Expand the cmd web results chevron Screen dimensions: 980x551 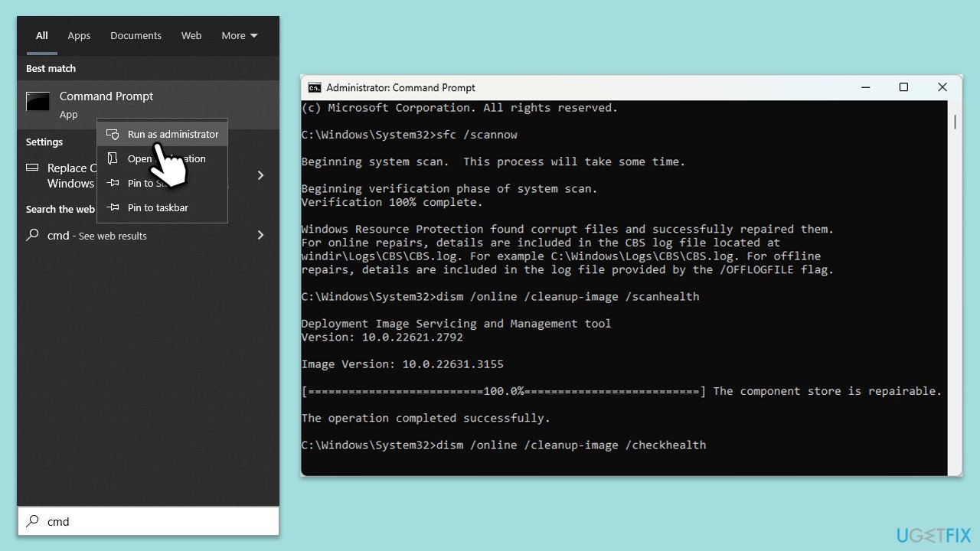260,235
